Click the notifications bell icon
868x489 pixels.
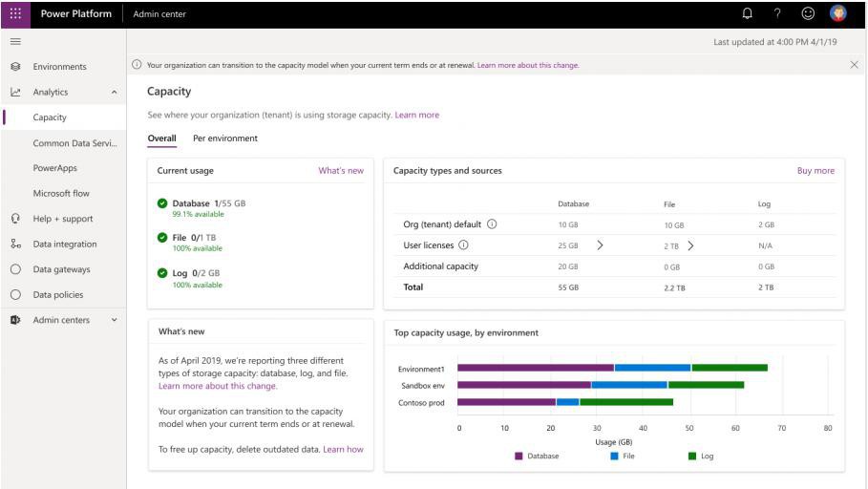[x=747, y=13]
